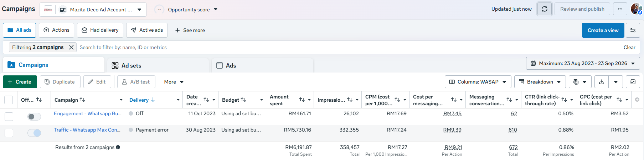
Task: Expand the Opportunity score dropdown
Action: (216, 10)
